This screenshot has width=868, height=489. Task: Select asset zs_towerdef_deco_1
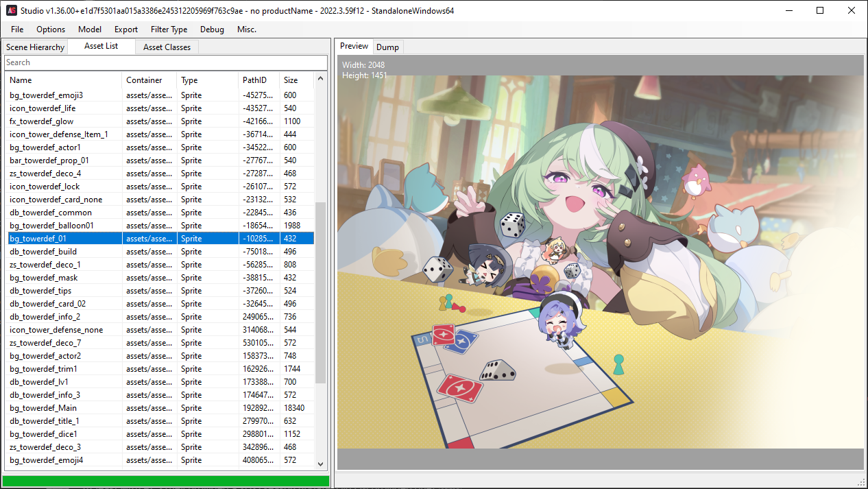[160, 265]
